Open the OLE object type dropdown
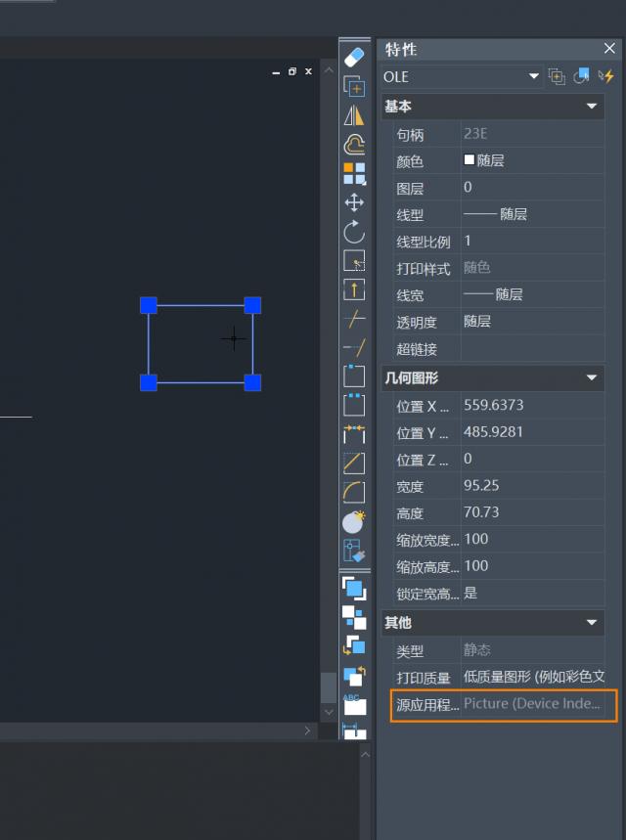 coord(534,76)
